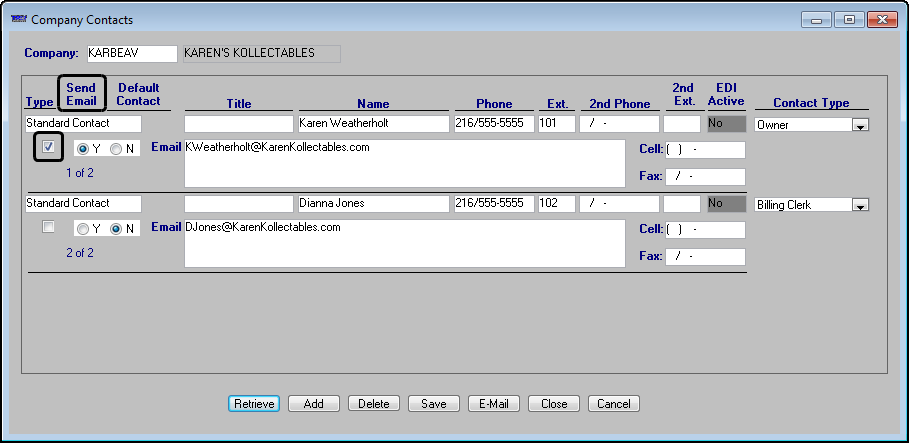The width and height of the screenshot is (909, 443).
Task: Click the Delete button
Action: click(x=374, y=404)
